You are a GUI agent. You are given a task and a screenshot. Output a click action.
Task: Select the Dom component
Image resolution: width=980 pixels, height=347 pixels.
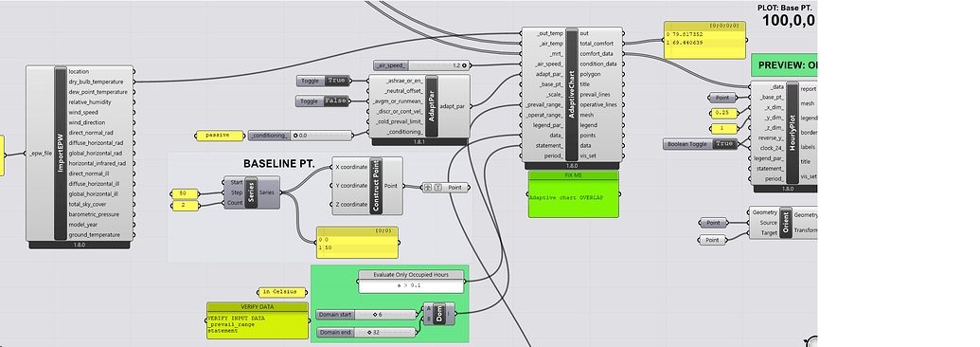[438, 315]
